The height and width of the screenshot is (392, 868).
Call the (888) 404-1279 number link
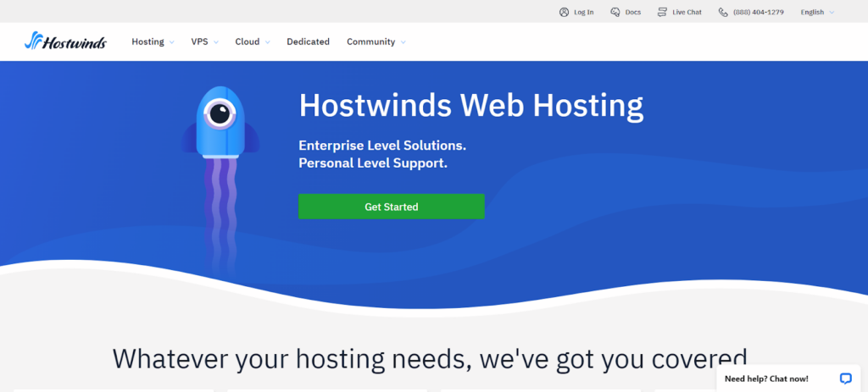point(759,12)
